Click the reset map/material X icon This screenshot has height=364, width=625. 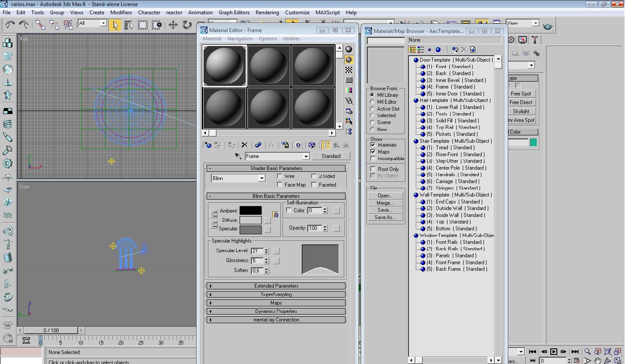(x=244, y=145)
